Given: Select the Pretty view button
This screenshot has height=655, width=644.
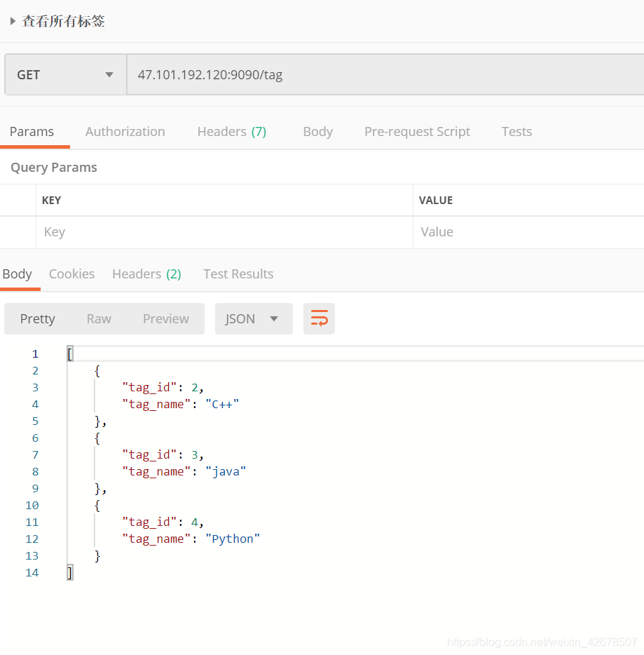Looking at the screenshot, I should click(x=38, y=318).
